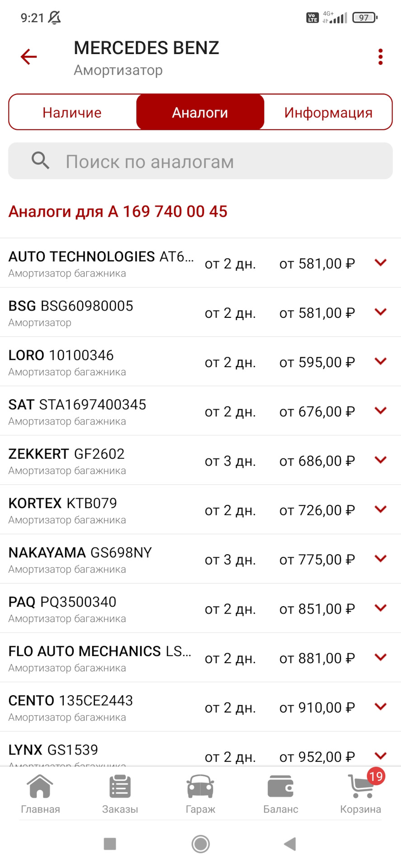Screen dimensions: 401x868
Task: Tap Android home circle button
Action: pyautogui.click(x=201, y=844)
